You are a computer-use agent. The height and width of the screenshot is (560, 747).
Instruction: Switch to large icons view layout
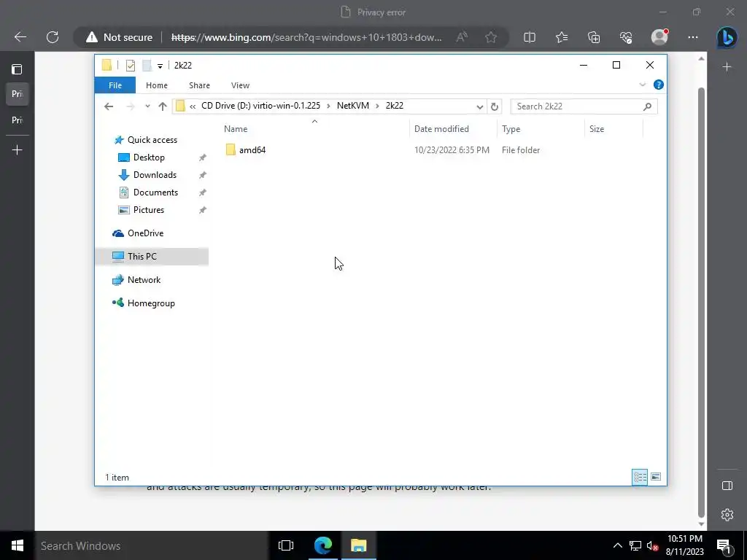(656, 477)
